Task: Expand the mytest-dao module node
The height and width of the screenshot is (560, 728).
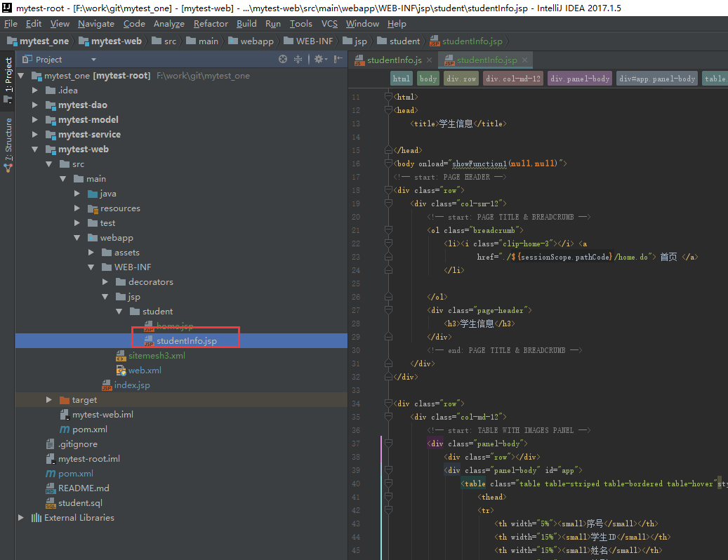Action: (35, 105)
